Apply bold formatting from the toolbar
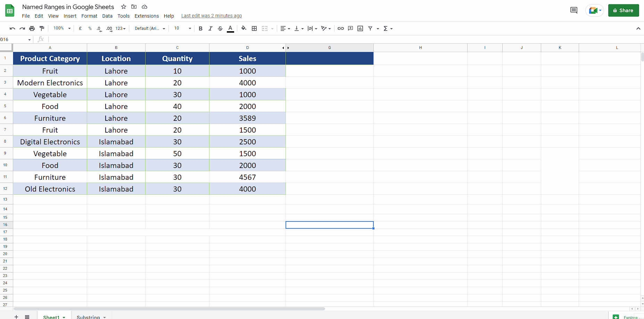Viewport: 644px width, 319px height. pos(200,28)
